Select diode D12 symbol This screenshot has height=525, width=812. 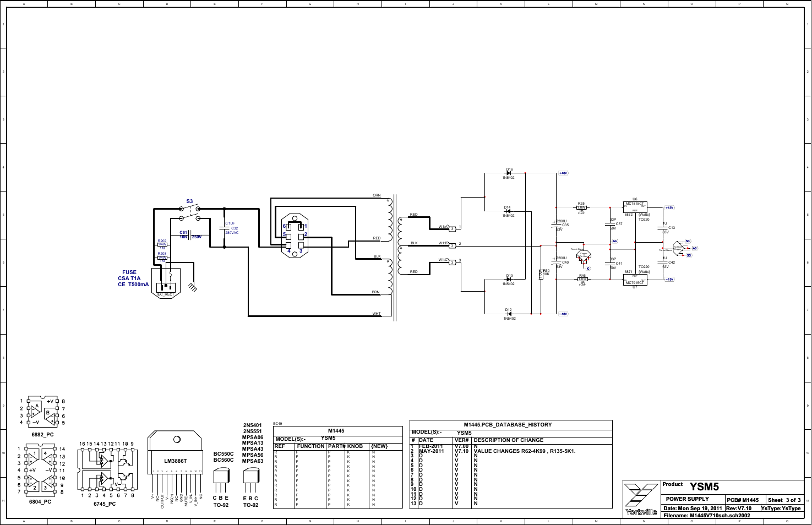[509, 314]
